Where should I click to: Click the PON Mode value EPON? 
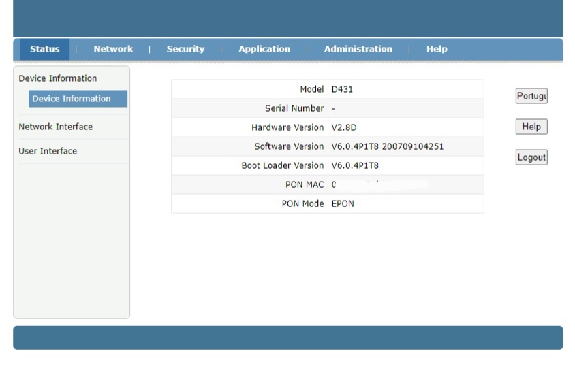[343, 203]
